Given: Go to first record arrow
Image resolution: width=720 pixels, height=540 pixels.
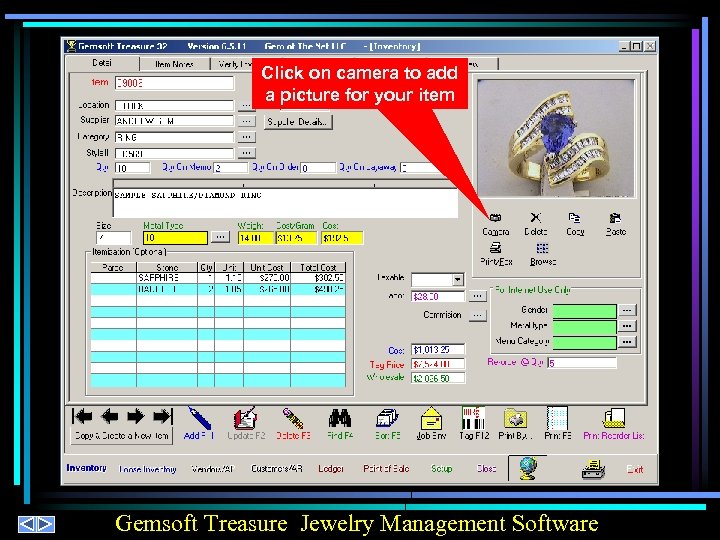Looking at the screenshot, I should 82,416.
